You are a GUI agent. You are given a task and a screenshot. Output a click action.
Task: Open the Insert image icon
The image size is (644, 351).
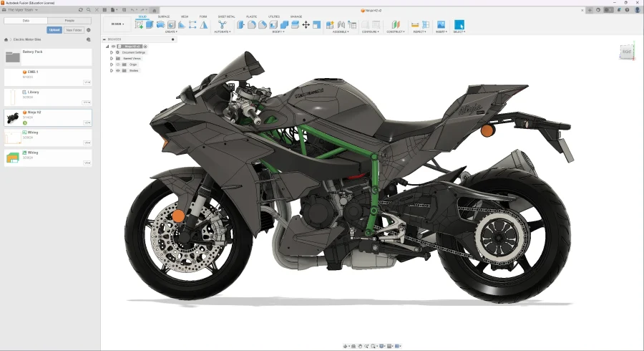point(441,25)
